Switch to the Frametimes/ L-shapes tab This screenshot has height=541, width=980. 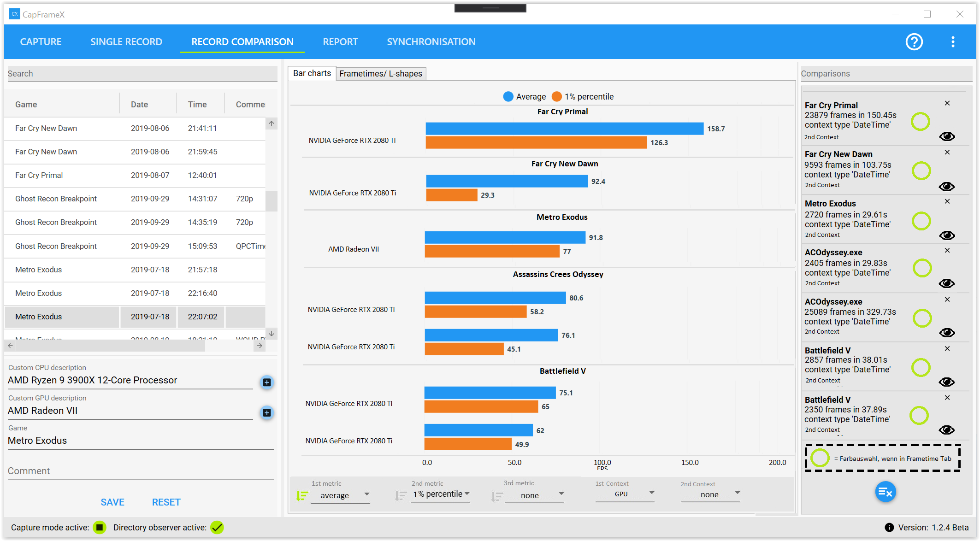[381, 73]
